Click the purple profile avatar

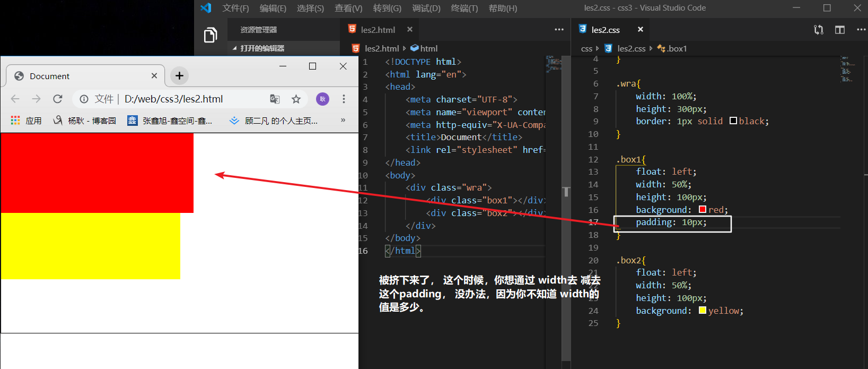[x=322, y=99]
